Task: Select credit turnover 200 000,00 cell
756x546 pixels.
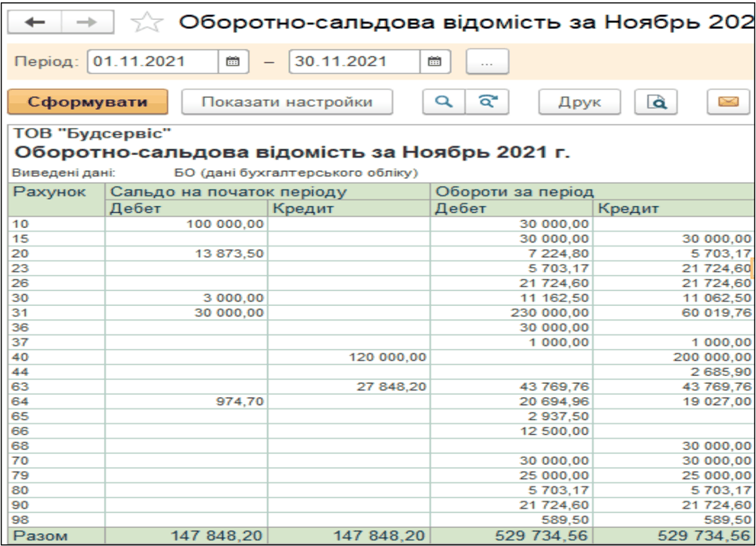Action: point(674,357)
